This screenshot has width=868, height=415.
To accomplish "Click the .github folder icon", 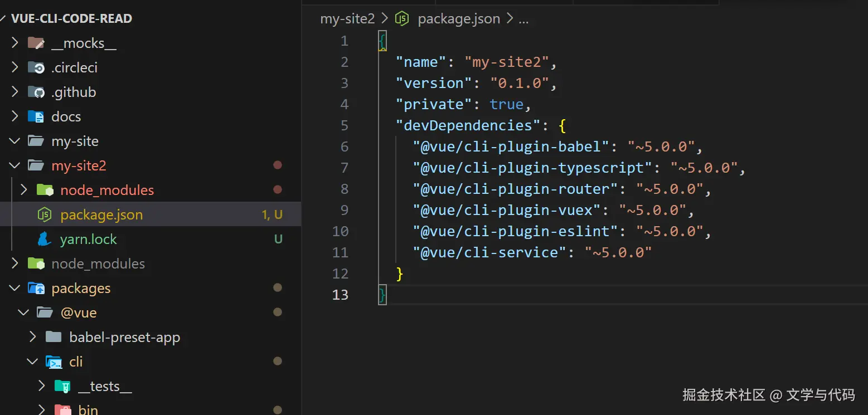I will pos(36,92).
